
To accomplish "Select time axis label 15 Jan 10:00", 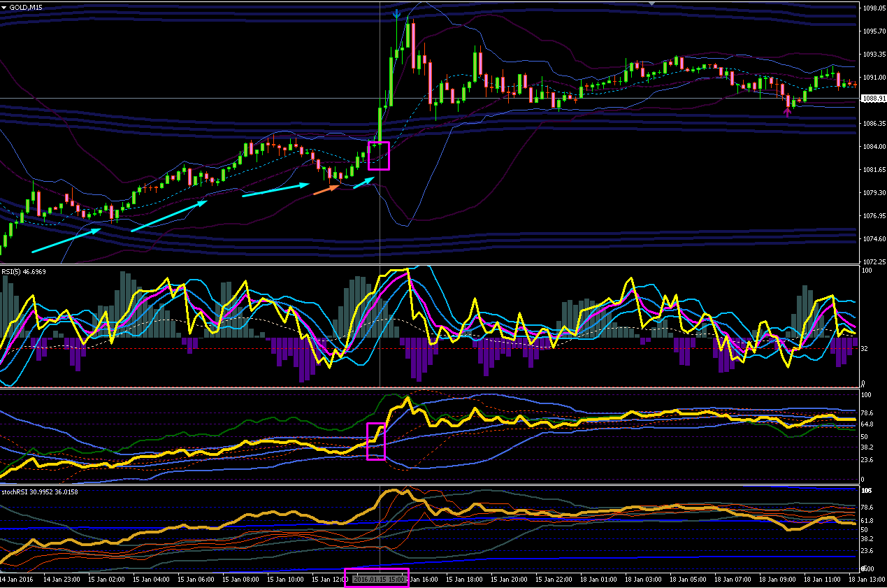I will tap(285, 580).
